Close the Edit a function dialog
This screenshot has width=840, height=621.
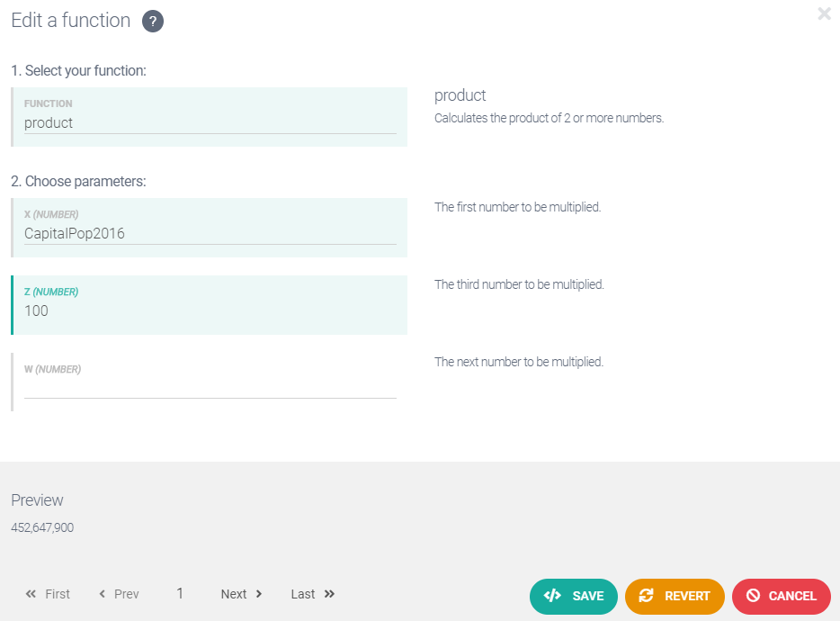click(x=824, y=13)
